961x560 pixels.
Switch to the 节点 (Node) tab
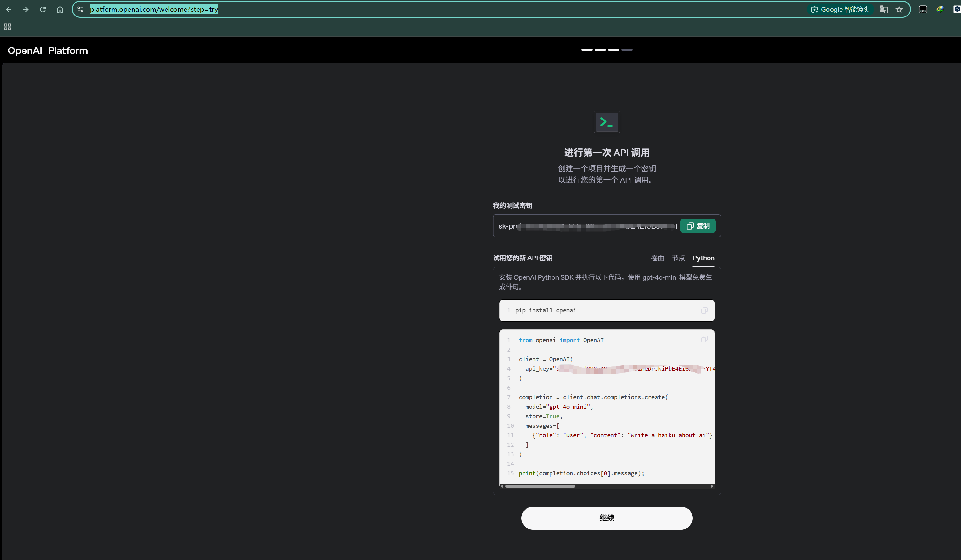point(678,258)
